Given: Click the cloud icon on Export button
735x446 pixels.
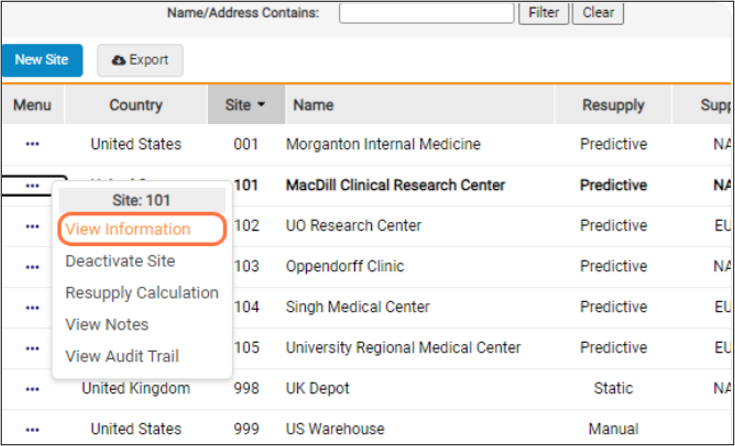Looking at the screenshot, I should coord(119,60).
